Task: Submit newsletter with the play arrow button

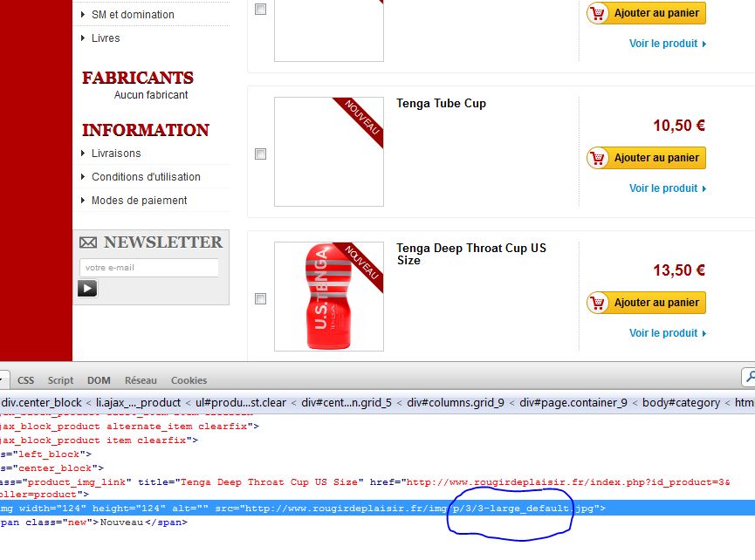Action: pyautogui.click(x=87, y=289)
